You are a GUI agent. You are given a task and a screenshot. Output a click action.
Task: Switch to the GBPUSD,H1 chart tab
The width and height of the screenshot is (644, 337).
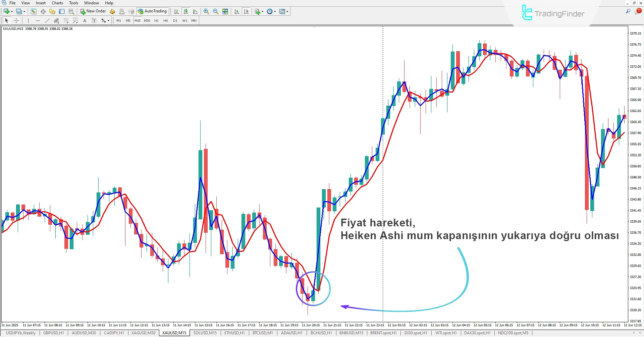(x=53, y=333)
